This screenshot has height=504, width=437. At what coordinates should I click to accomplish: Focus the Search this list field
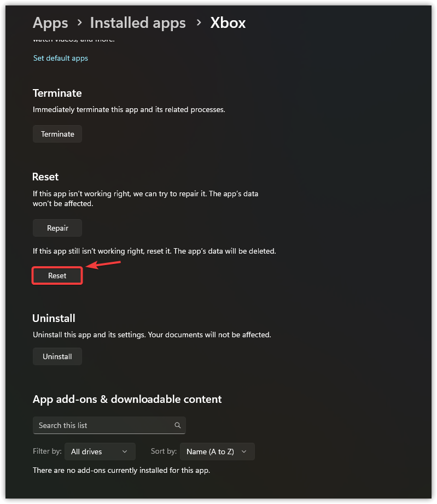pos(104,425)
